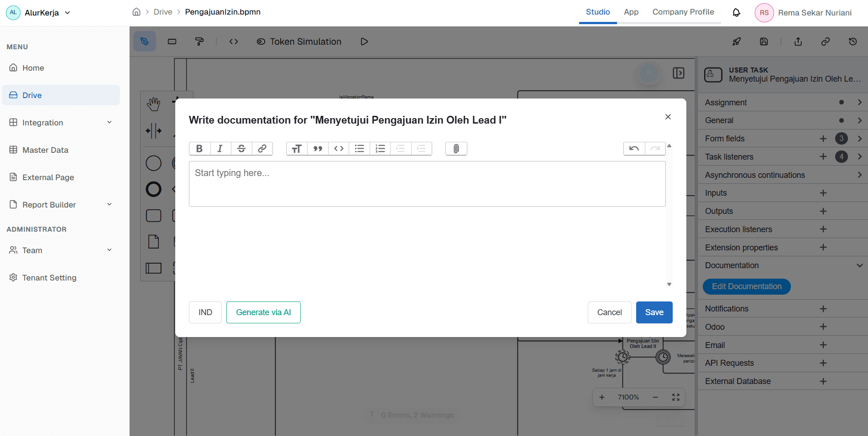
Task: Click the Start typing here text field
Action: click(427, 184)
